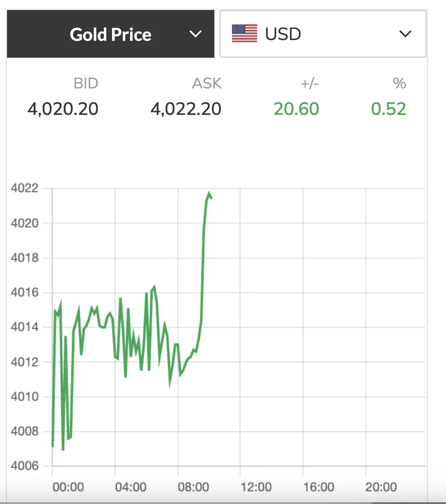Select the USD currency text
The width and height of the screenshot is (446, 504).
click(x=283, y=34)
